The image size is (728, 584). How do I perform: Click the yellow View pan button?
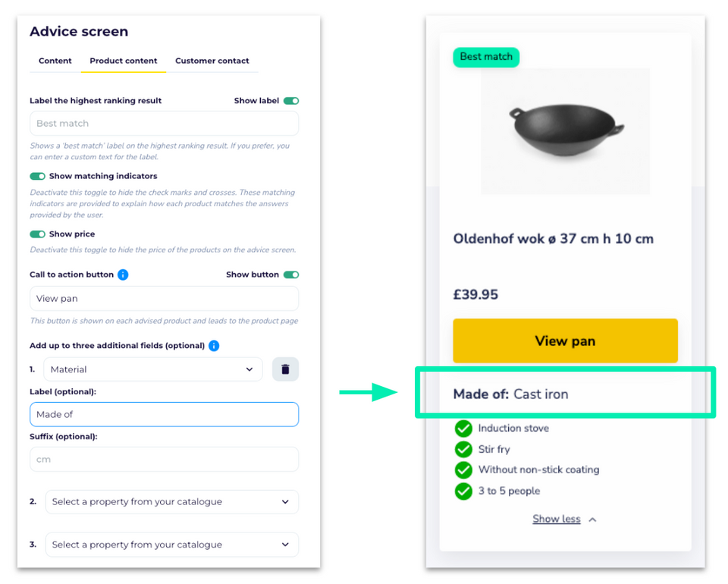click(x=565, y=341)
